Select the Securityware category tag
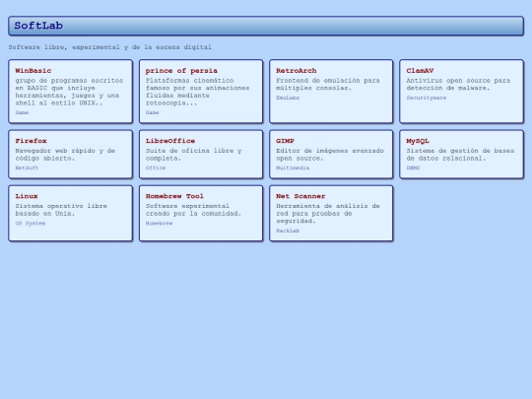The image size is (532, 399). tap(427, 98)
